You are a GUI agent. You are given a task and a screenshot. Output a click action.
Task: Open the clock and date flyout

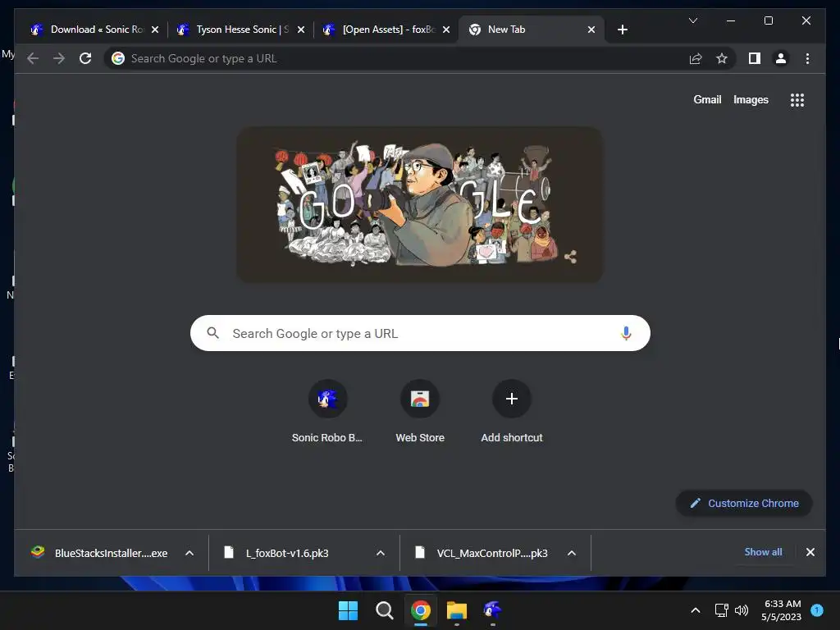782,610
